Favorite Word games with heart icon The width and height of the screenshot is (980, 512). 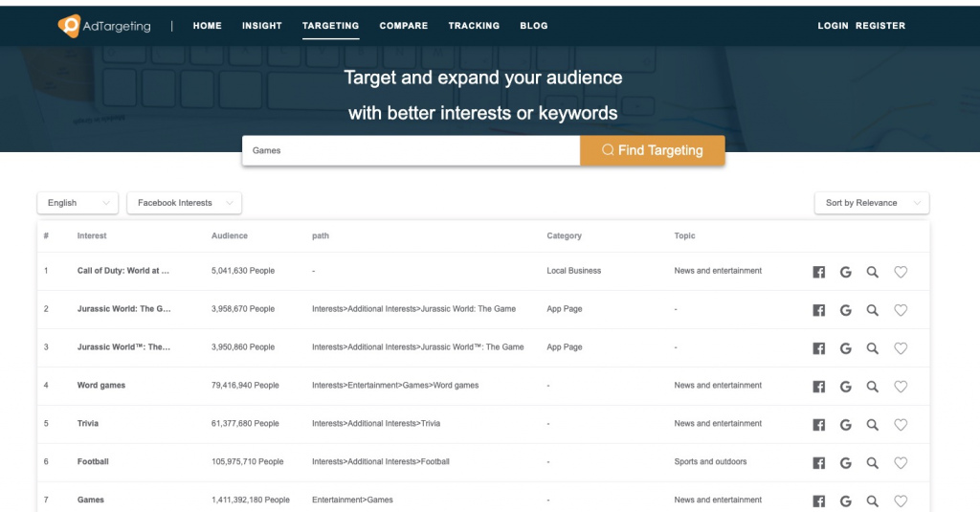click(x=901, y=387)
